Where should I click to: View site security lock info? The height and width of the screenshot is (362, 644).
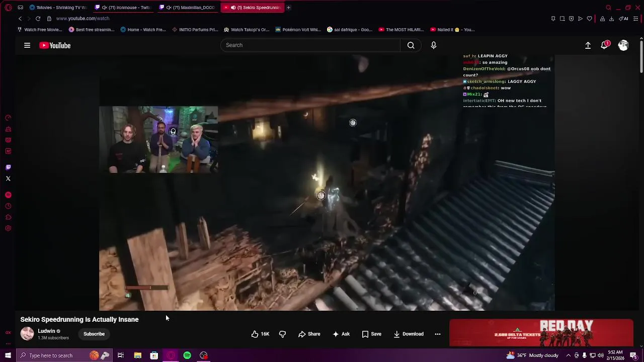(x=49, y=19)
